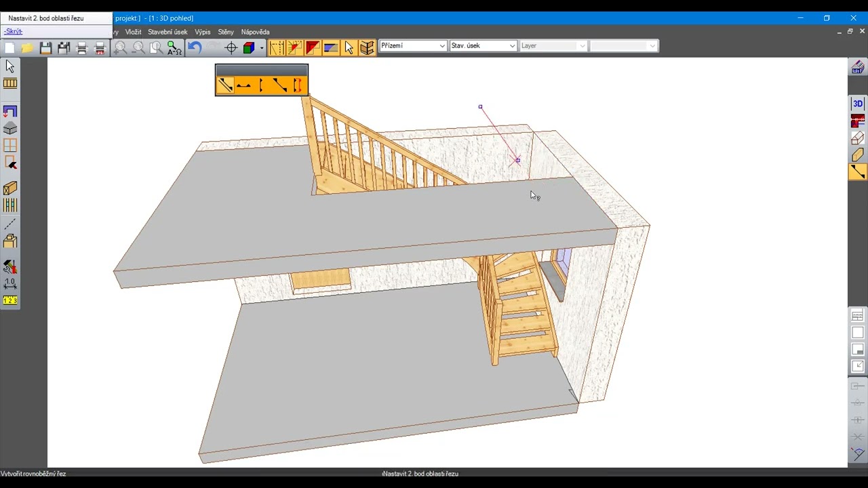Image resolution: width=868 pixels, height=488 pixels.
Task: Click the New document icon
Action: point(9,47)
